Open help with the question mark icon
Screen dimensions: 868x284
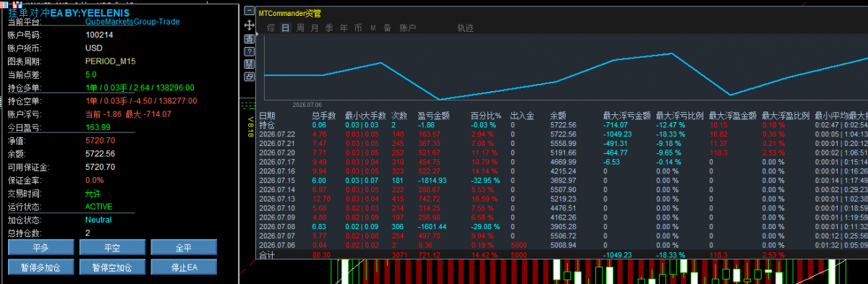[249, 51]
